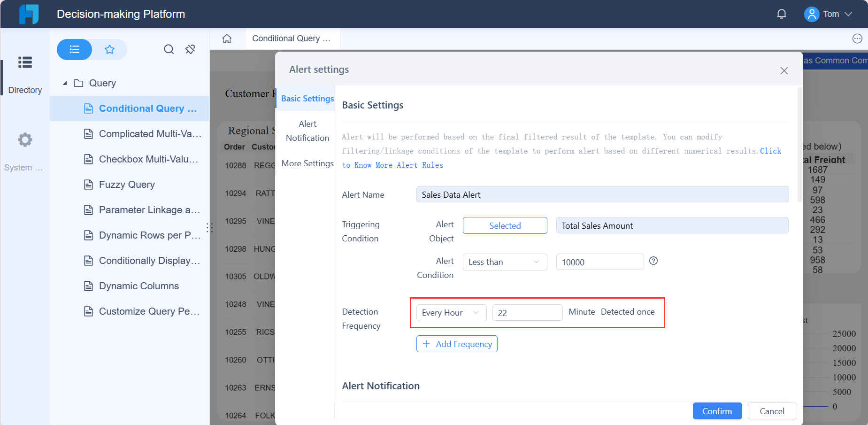Open the more options ellipsis icon

857,38
